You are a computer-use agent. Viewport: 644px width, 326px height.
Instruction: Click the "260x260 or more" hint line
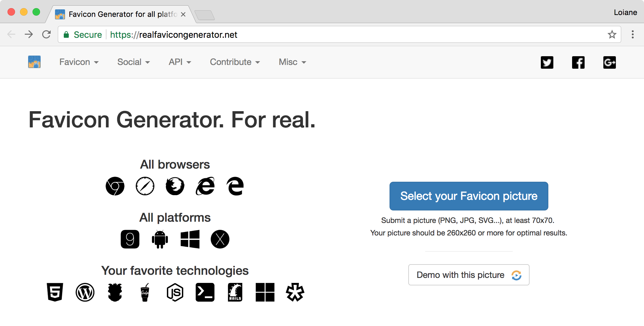point(469,233)
